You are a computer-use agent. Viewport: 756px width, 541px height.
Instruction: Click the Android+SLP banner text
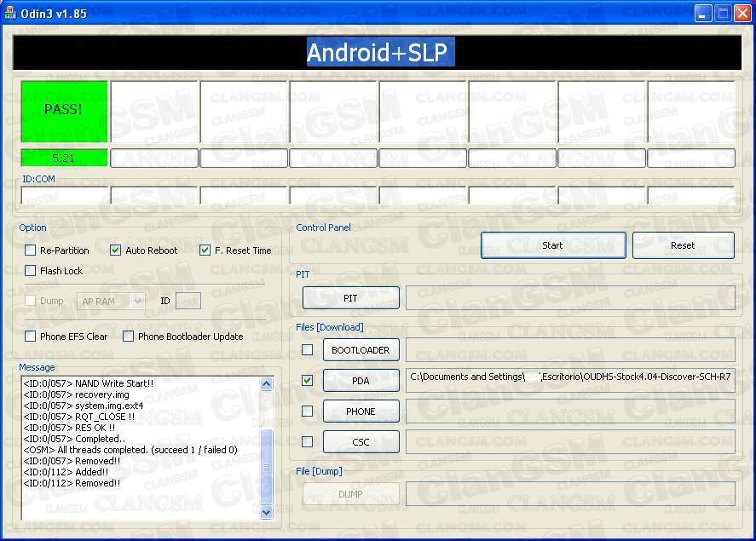pos(377,53)
